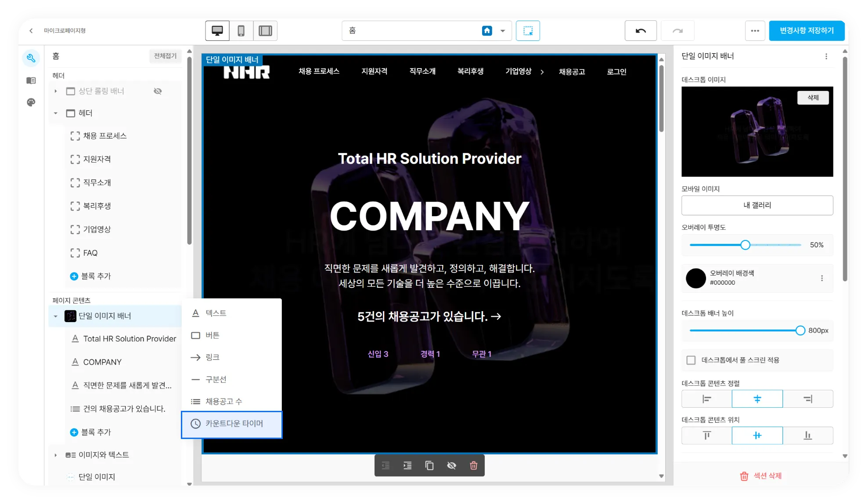Collapse the 단일 이미지 배너 tree item
Viewport: 868px width, 504px height.
pos(56,316)
